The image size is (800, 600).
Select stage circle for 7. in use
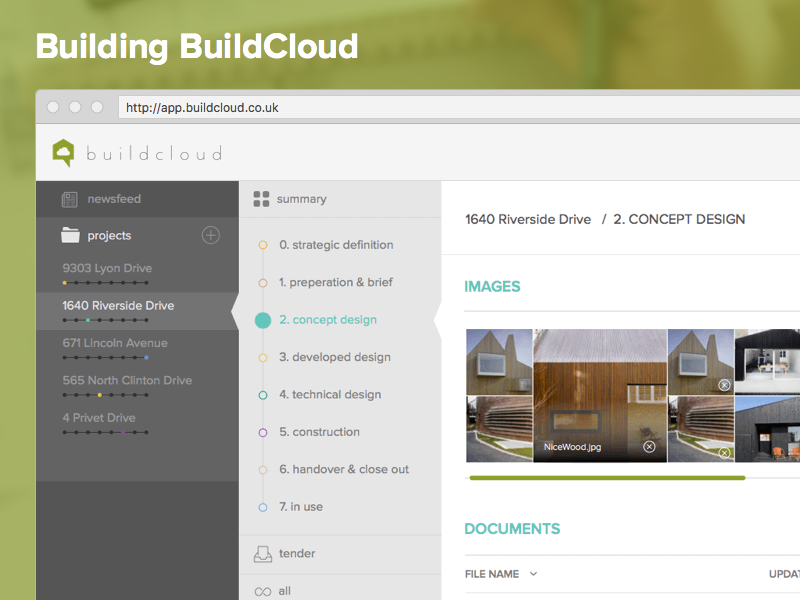click(x=263, y=508)
